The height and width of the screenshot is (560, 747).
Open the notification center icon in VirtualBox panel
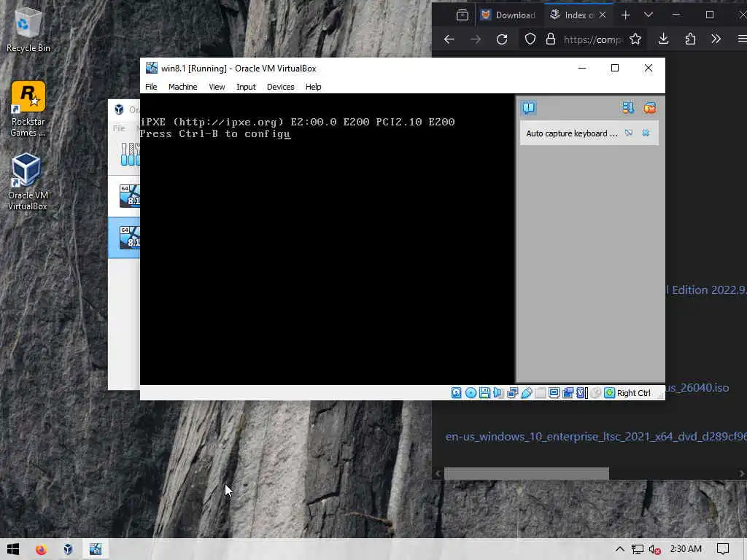coord(529,108)
